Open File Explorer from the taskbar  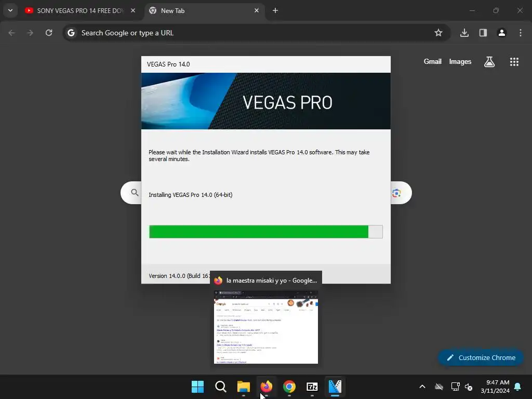[x=244, y=387]
